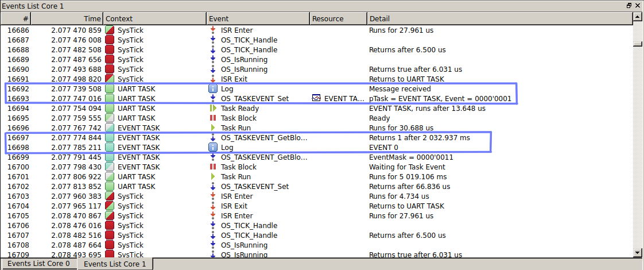Click the Log info icon in row 16698

click(x=213, y=148)
